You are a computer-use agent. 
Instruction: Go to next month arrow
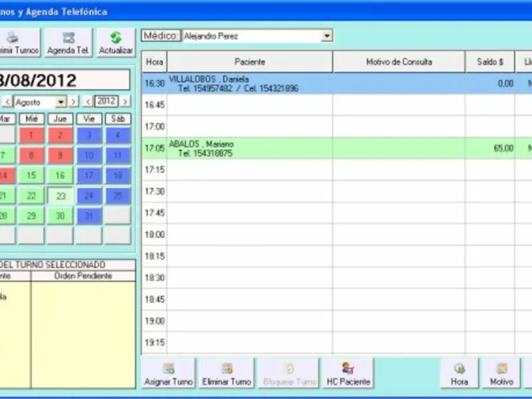73,102
